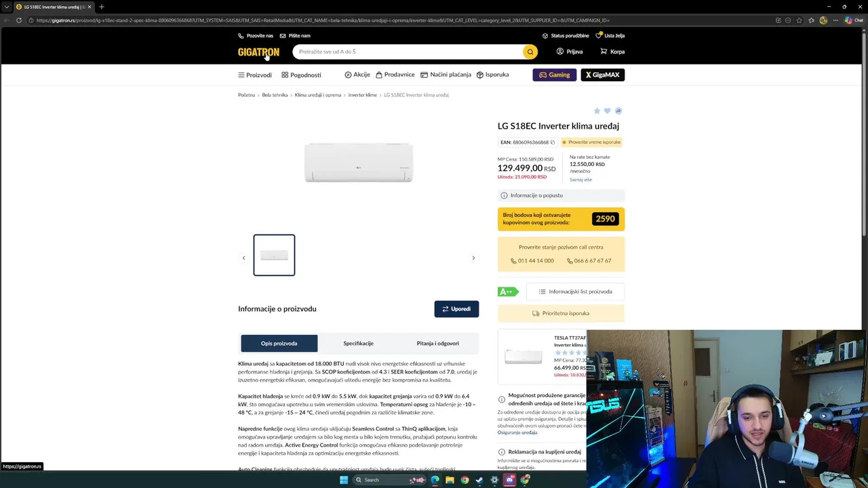Open browser settings and more menu
Screen dimensions: 868x488
[835, 20]
